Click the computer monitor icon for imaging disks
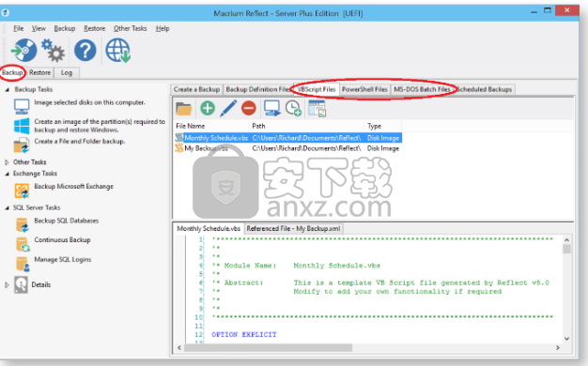 (x=22, y=106)
